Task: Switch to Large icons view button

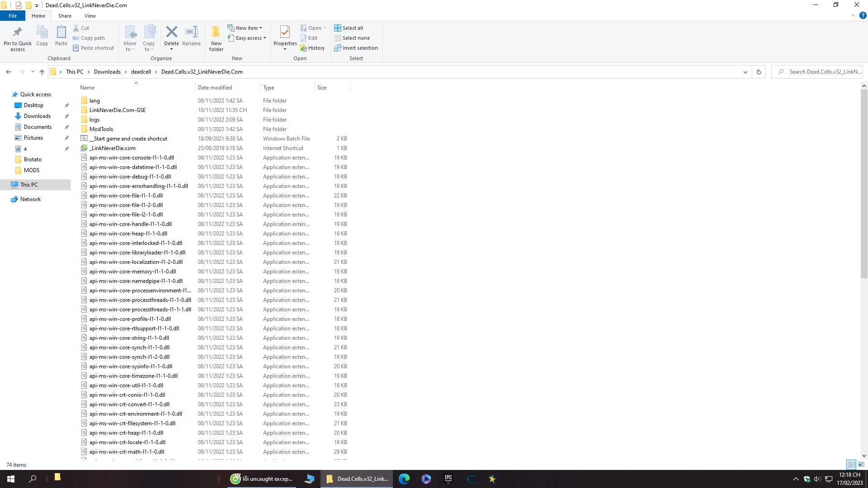Action: point(861,465)
